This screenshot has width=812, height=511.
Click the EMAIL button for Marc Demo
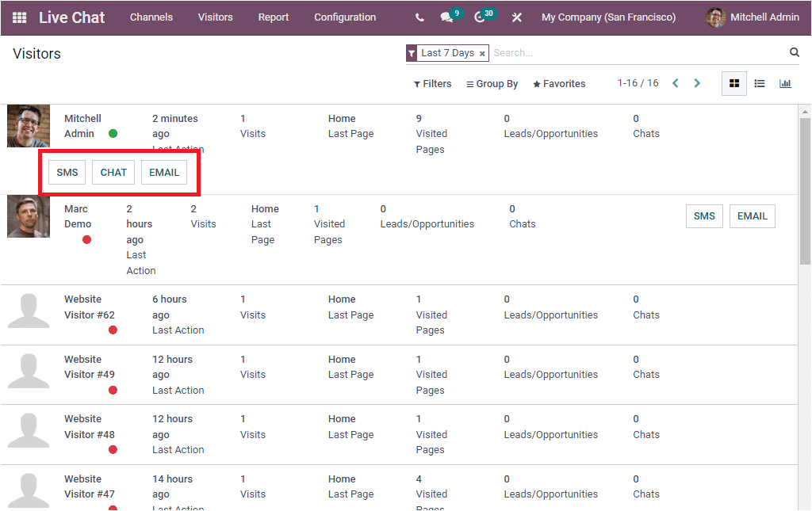coord(752,215)
